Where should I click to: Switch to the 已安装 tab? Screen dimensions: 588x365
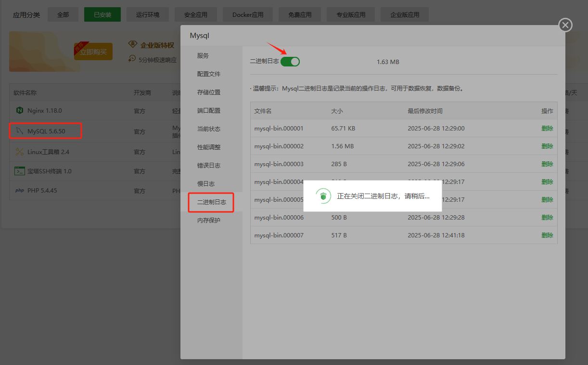coord(102,14)
